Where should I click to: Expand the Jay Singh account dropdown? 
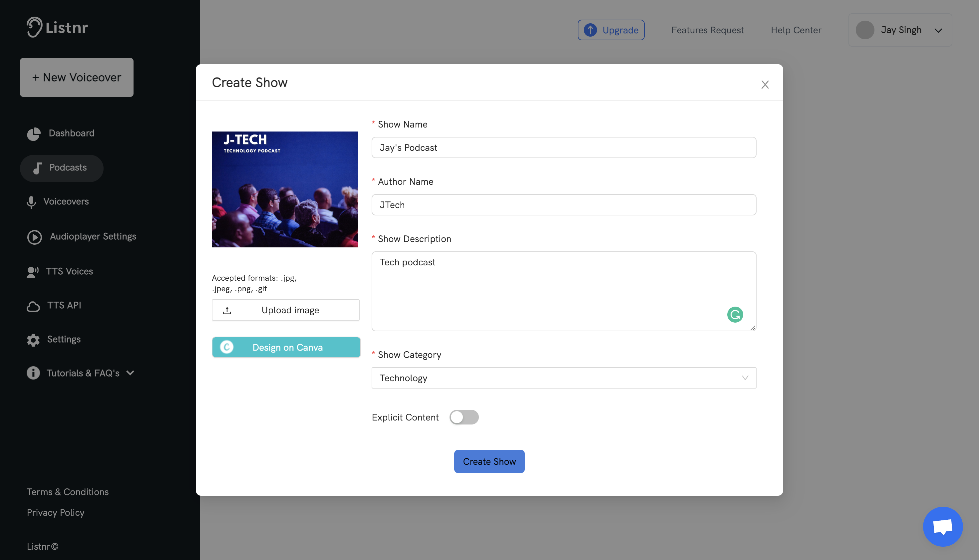939,30
